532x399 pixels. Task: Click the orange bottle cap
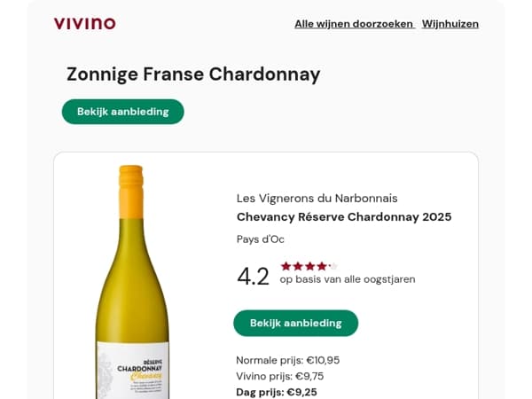click(131, 192)
